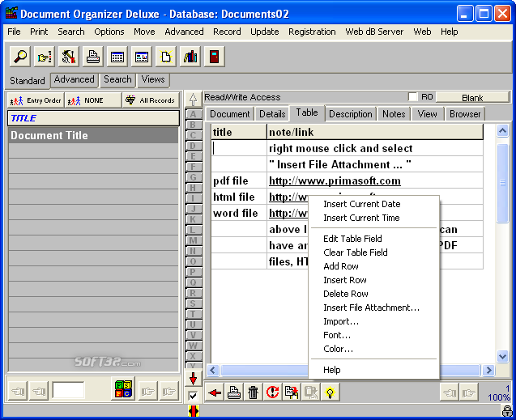Click last hand-pointing-right navigation button in list panel

click(168, 391)
